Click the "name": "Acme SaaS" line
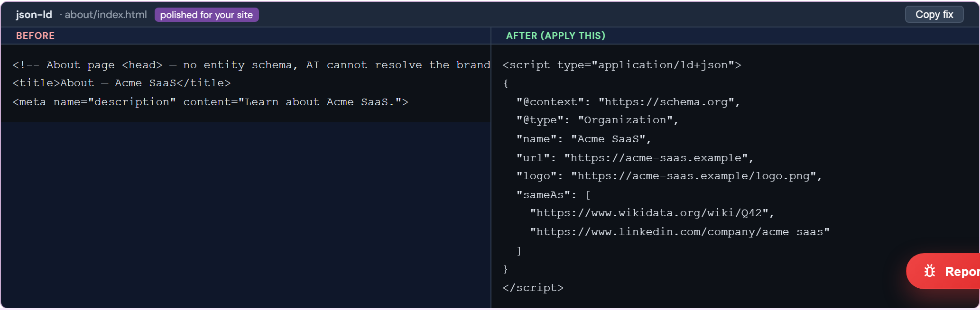This screenshot has width=980, height=310. 583,139
